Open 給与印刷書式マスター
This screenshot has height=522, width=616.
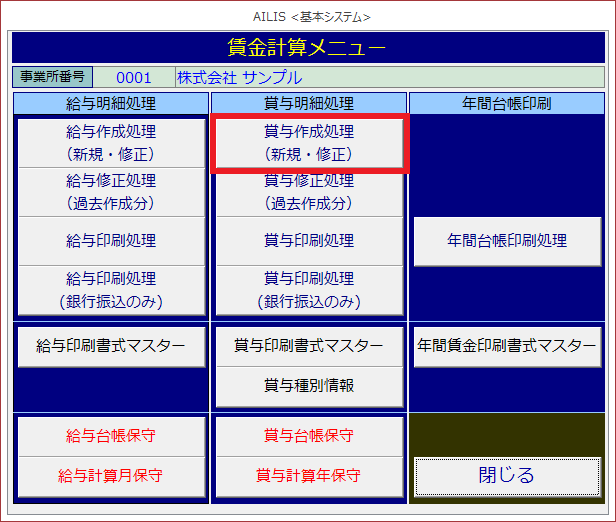111,346
